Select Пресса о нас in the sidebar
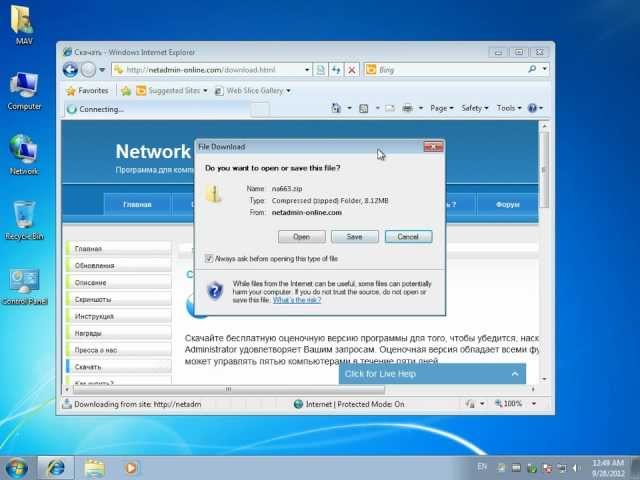This screenshot has width=640, height=480. (118, 350)
